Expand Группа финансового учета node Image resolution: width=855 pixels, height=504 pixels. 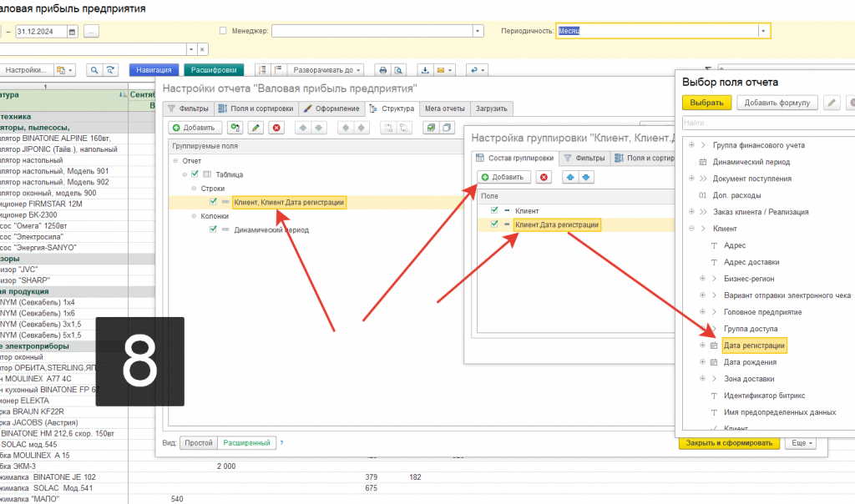tap(691, 145)
